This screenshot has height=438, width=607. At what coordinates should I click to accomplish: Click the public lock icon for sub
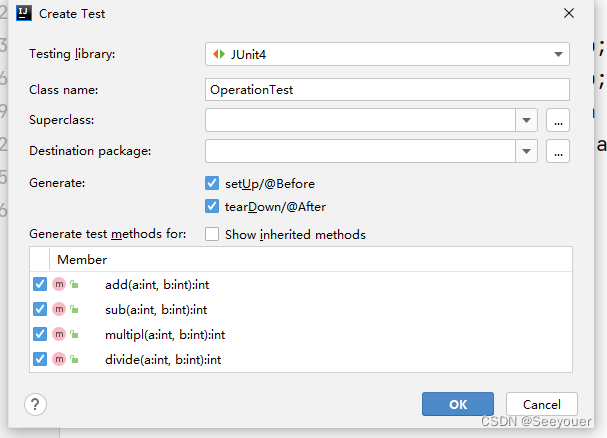(x=74, y=309)
